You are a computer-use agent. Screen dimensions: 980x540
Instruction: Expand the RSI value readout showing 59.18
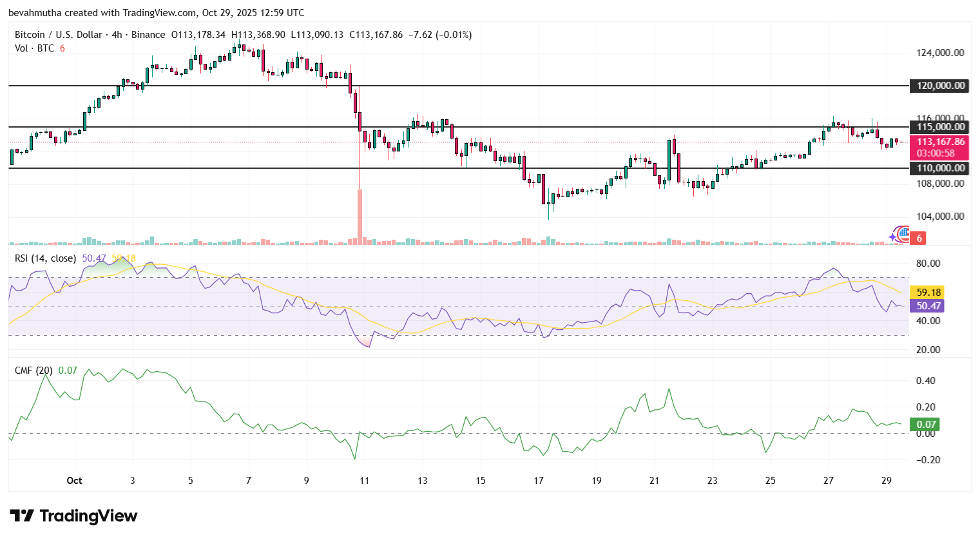pos(926,292)
